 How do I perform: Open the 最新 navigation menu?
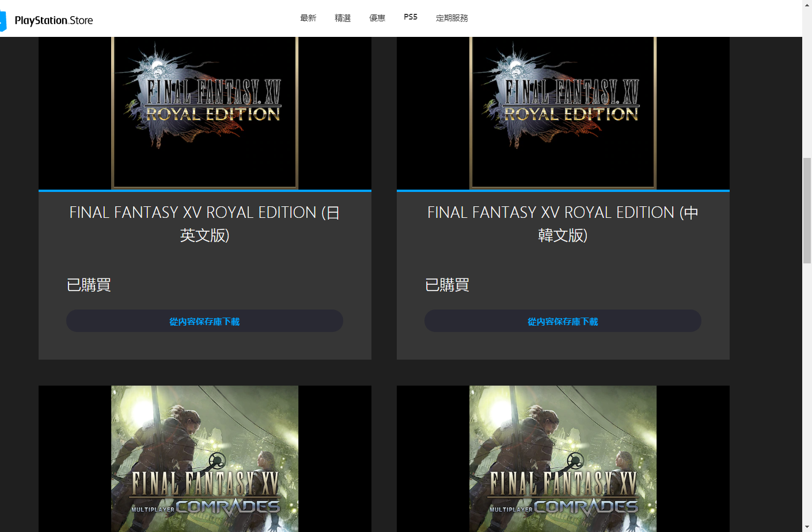[308, 18]
